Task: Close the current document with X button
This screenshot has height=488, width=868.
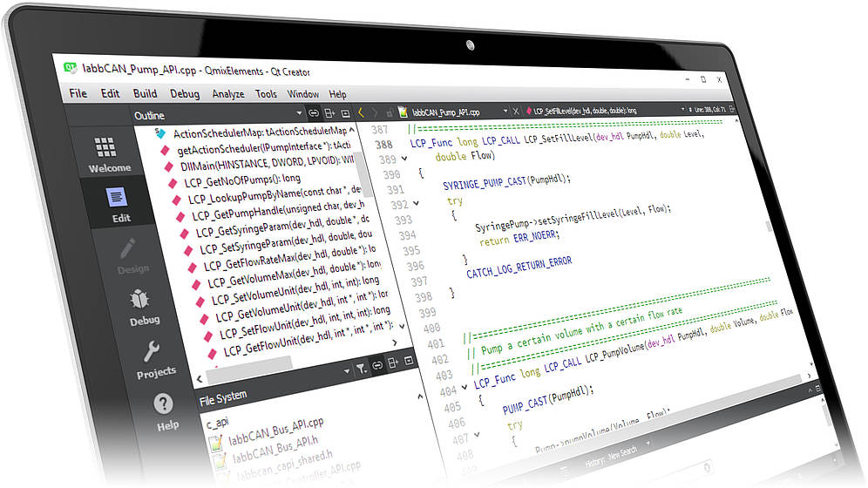Action: (516, 112)
